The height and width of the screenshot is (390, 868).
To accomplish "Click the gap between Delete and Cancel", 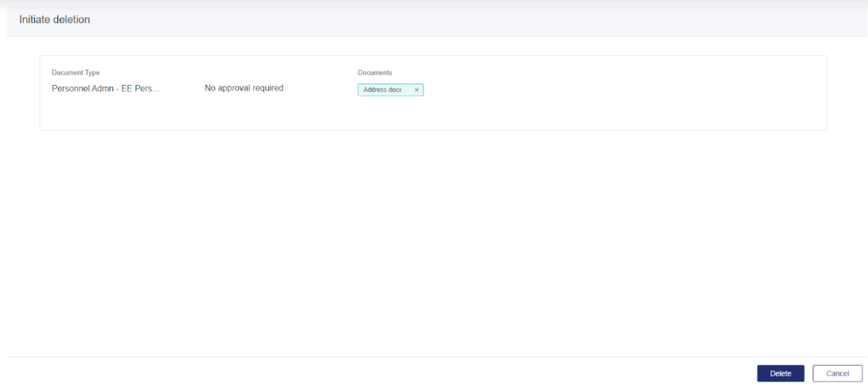I will click(x=809, y=374).
